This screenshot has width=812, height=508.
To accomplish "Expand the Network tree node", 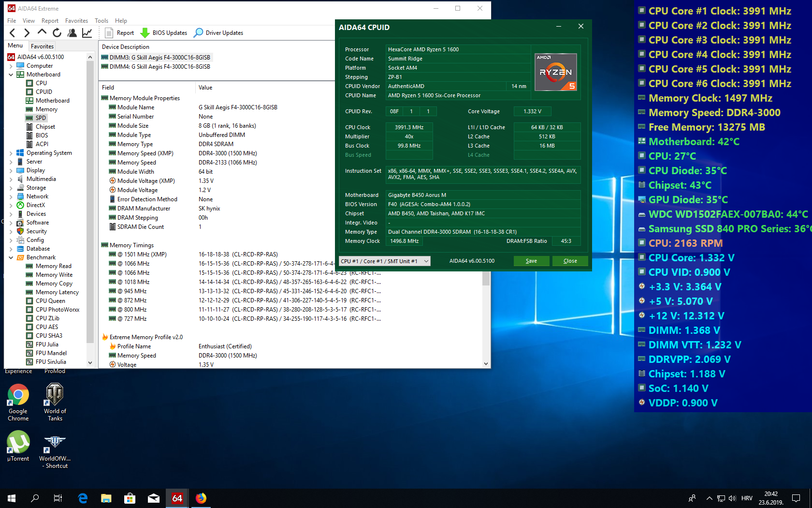I will 11,196.
